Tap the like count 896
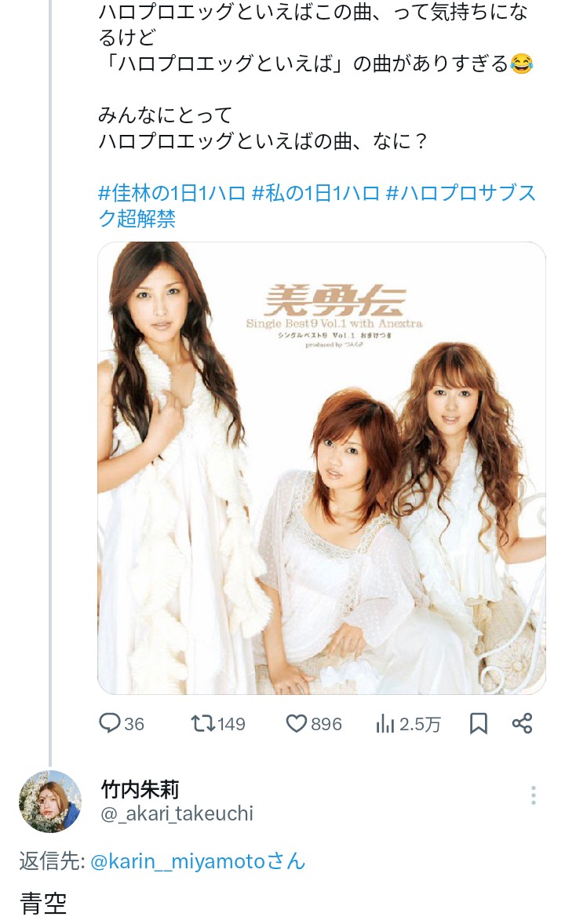Viewport: 565px width, 924px height. coord(326,724)
